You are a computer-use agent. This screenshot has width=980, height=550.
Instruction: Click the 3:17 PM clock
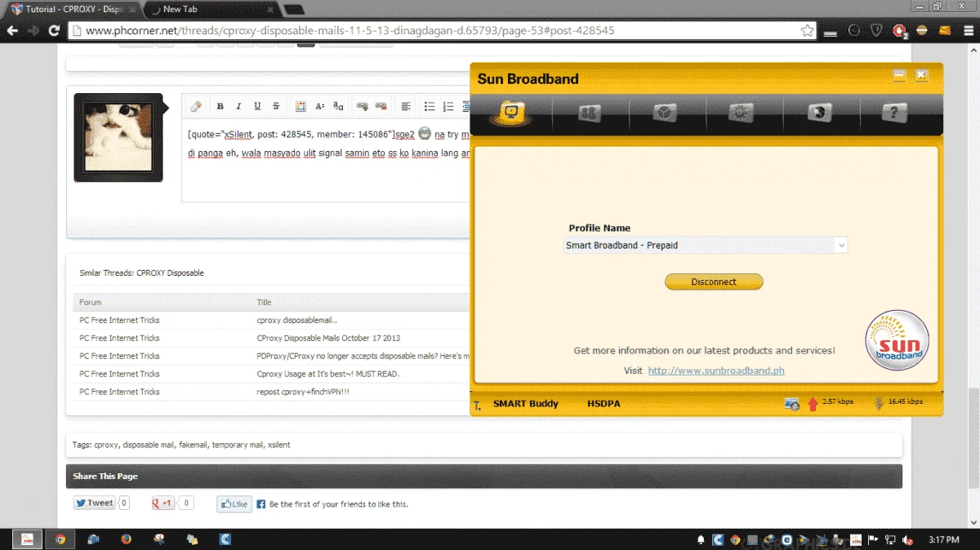pyautogui.click(x=944, y=539)
